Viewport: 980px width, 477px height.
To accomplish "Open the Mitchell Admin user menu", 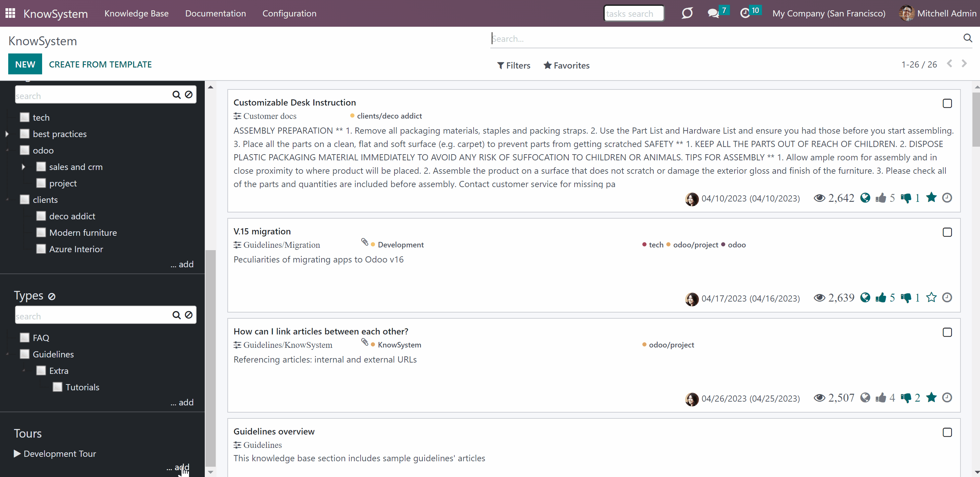I will click(938, 13).
